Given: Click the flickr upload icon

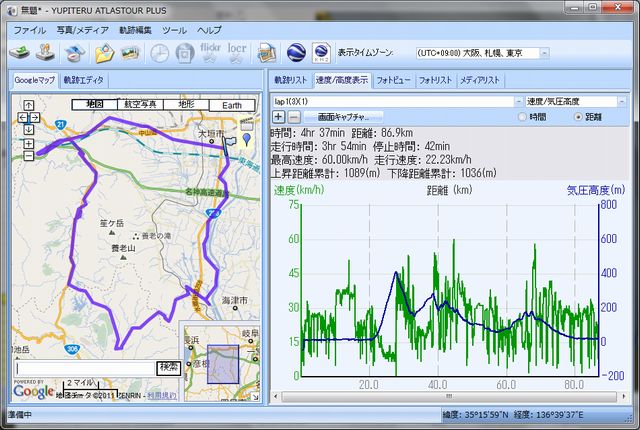Looking at the screenshot, I should (x=210, y=53).
